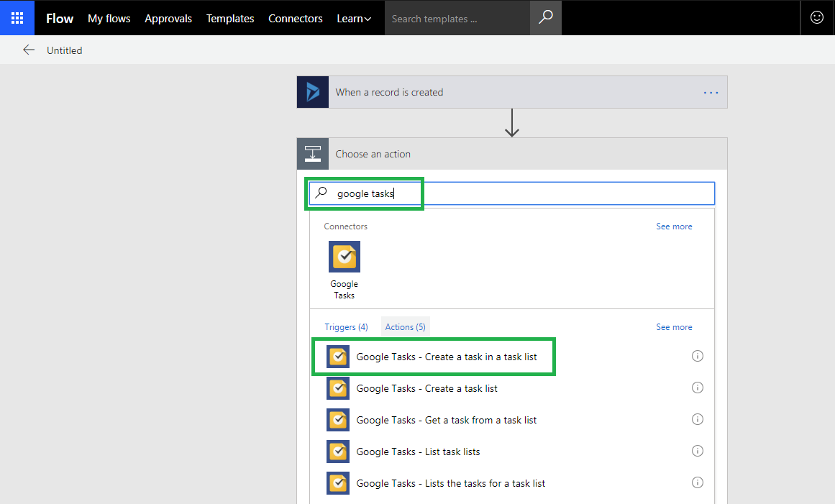The width and height of the screenshot is (835, 504).
Task: Expand the Learn dropdown menu
Action: coord(354,19)
